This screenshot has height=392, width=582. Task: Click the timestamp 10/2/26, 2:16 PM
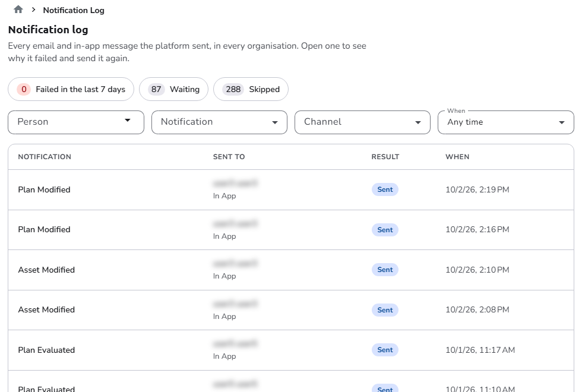pyautogui.click(x=477, y=230)
